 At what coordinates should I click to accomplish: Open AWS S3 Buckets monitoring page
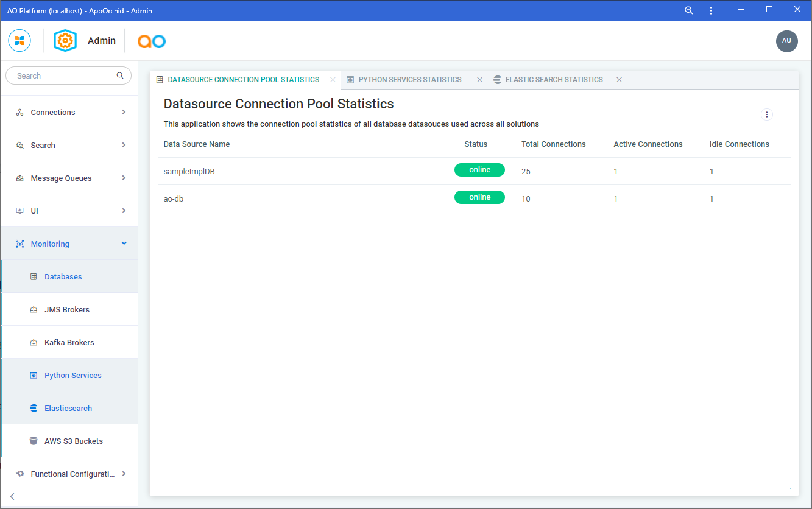(73, 441)
